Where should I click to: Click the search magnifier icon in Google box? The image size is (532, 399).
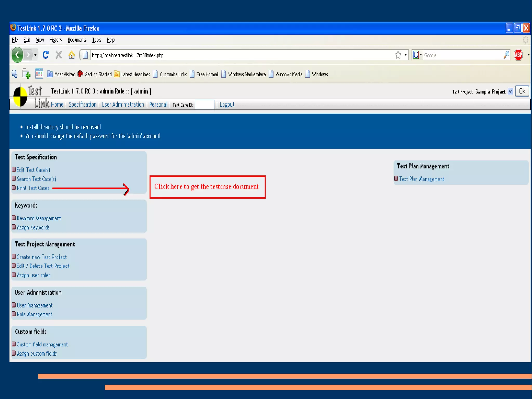[506, 55]
